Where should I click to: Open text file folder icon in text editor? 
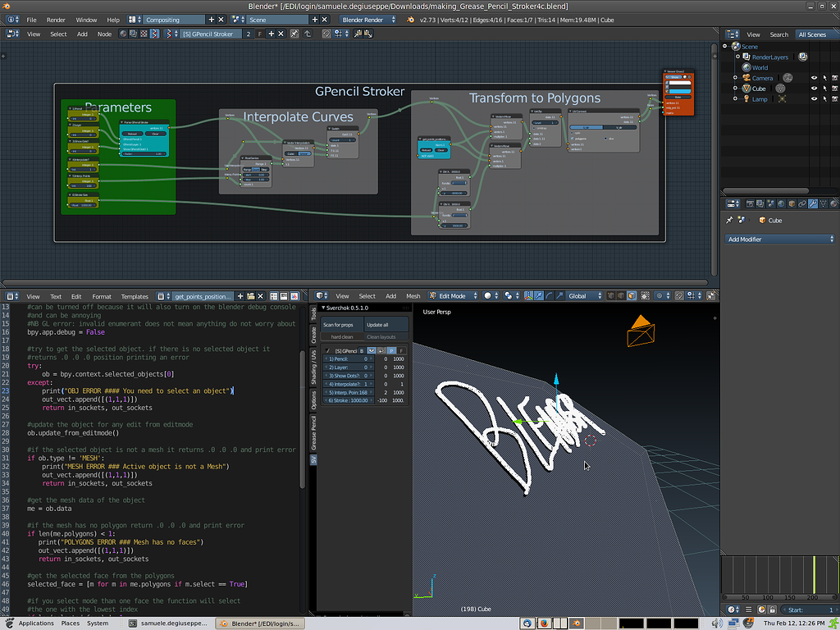pyautogui.click(x=250, y=296)
